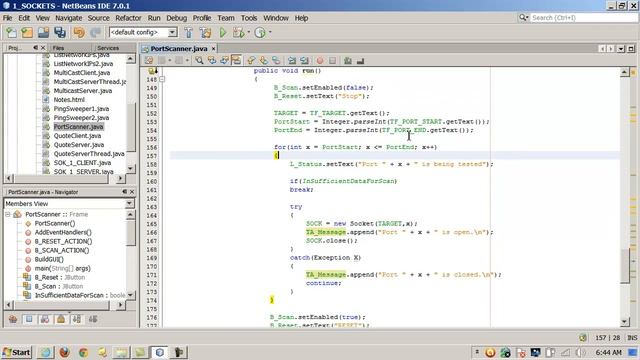Image resolution: width=640 pixels, height=360 pixels.
Task: Click the Save All toolbar icon
Action: [60, 32]
